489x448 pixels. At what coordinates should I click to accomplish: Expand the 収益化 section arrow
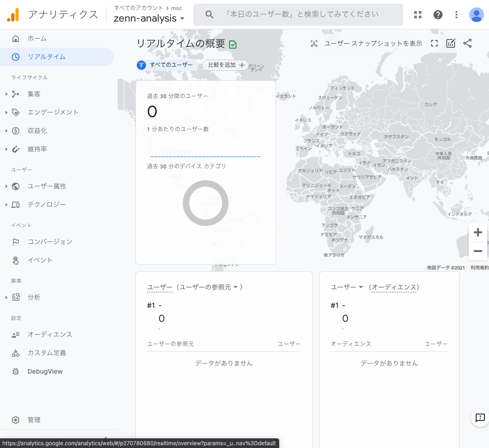(6, 131)
